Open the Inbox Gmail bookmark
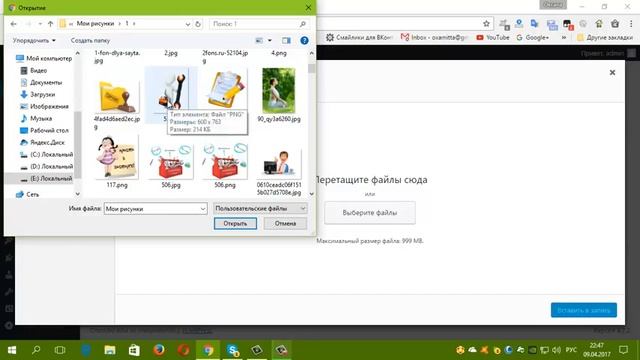This screenshot has width=640, height=360. (x=434, y=38)
